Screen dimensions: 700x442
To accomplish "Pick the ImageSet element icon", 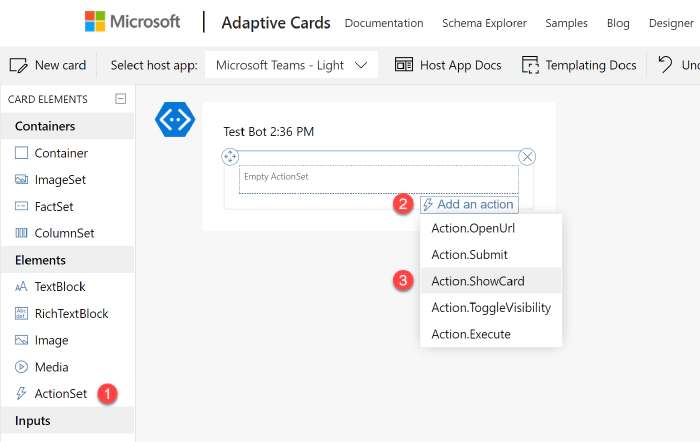I will 22,180.
